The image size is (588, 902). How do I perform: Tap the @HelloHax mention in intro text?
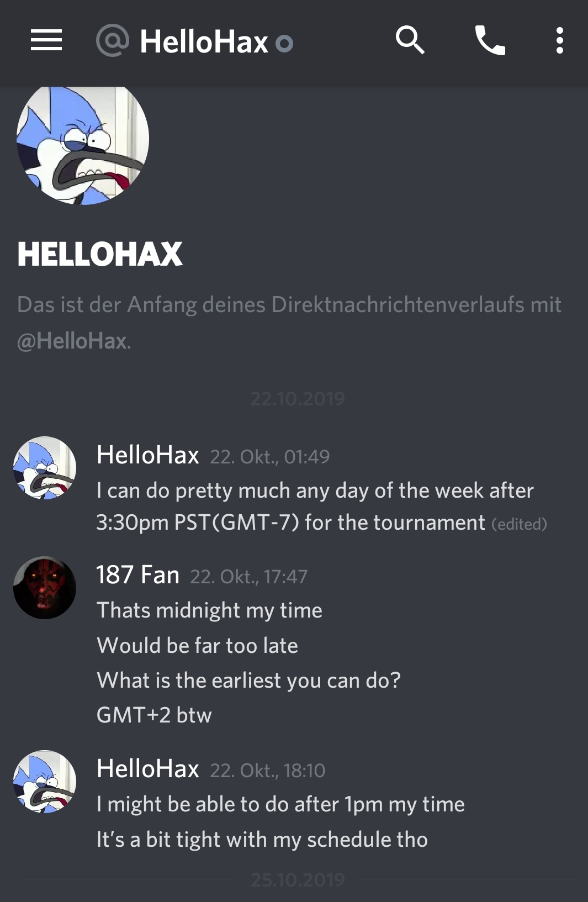[x=72, y=341]
